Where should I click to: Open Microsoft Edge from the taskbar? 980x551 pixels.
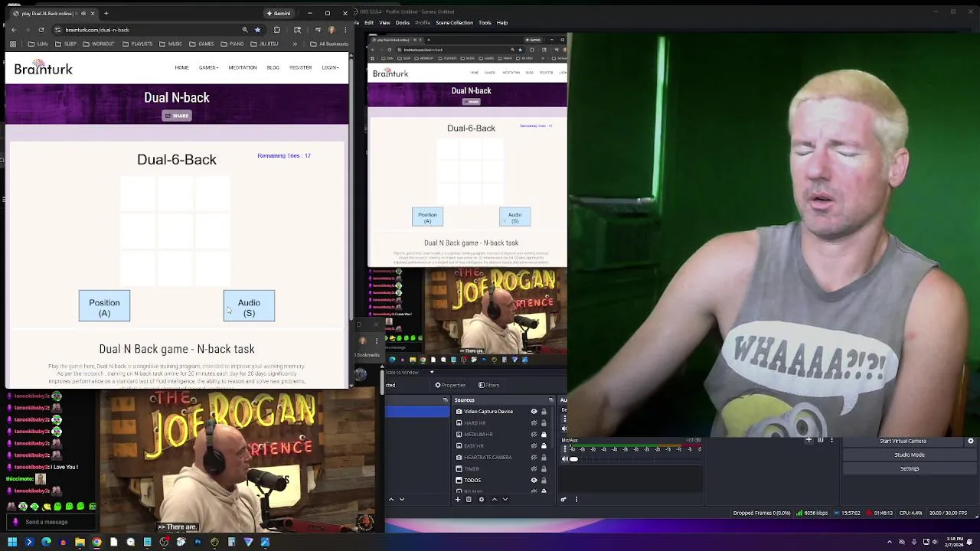pyautogui.click(x=46, y=542)
